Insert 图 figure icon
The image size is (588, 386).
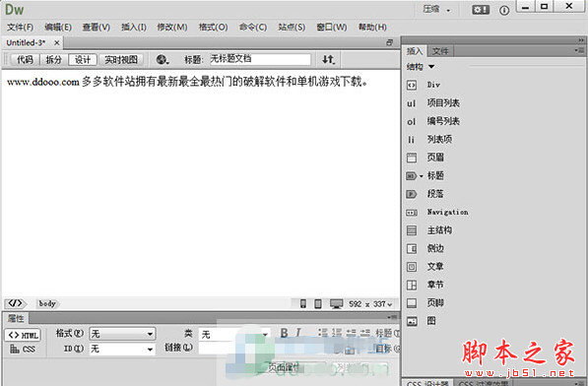point(412,321)
